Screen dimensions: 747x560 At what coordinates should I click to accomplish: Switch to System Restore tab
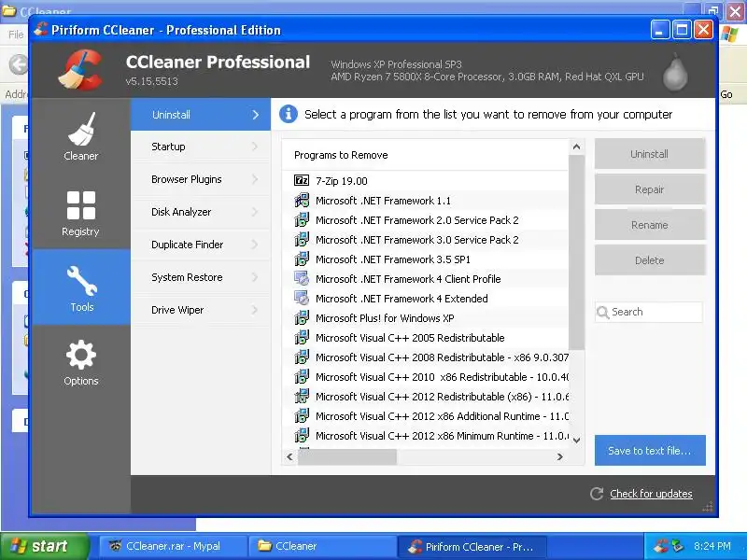pos(201,277)
